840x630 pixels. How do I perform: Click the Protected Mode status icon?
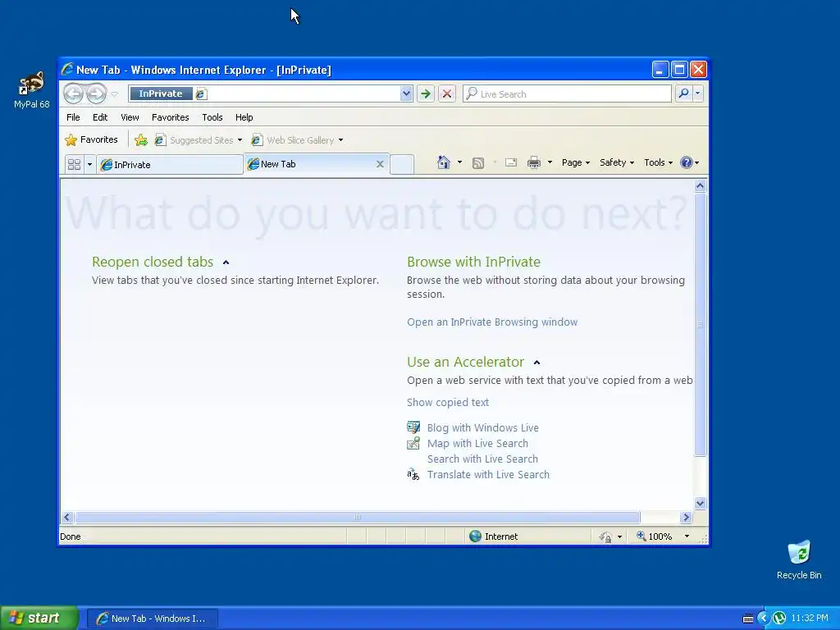click(605, 536)
